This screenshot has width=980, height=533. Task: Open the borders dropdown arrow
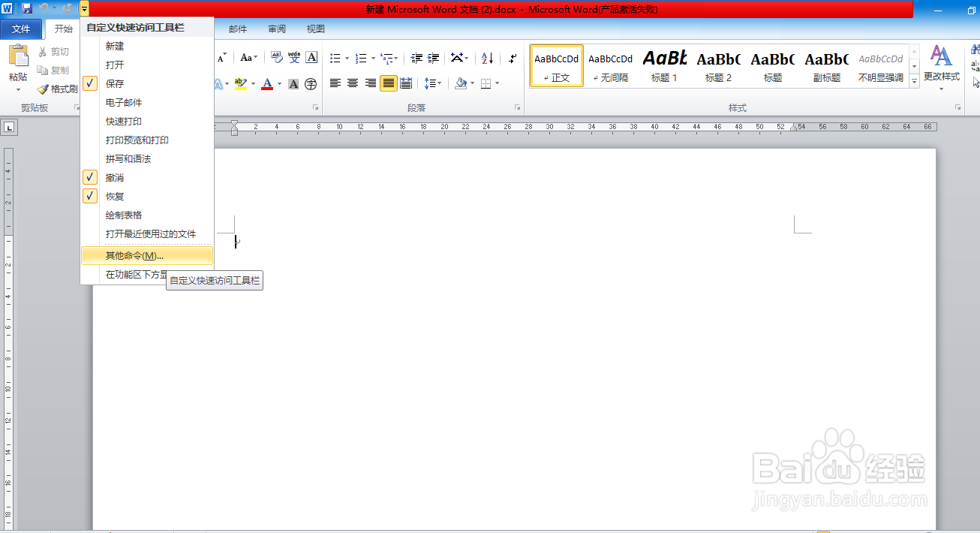[x=498, y=83]
